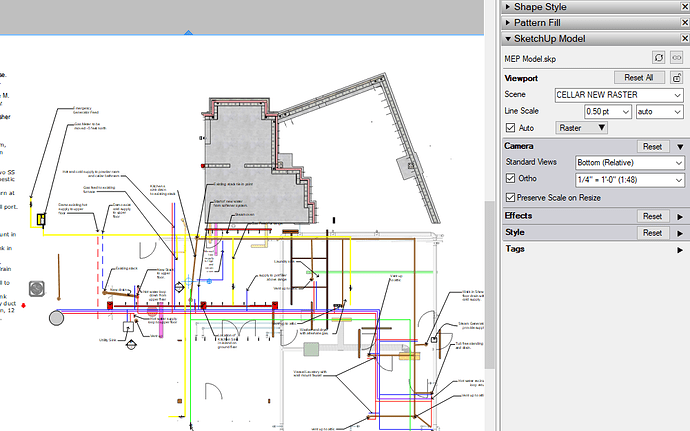Open the 1/4" = 1'-0" scale dropdown

coord(630,180)
